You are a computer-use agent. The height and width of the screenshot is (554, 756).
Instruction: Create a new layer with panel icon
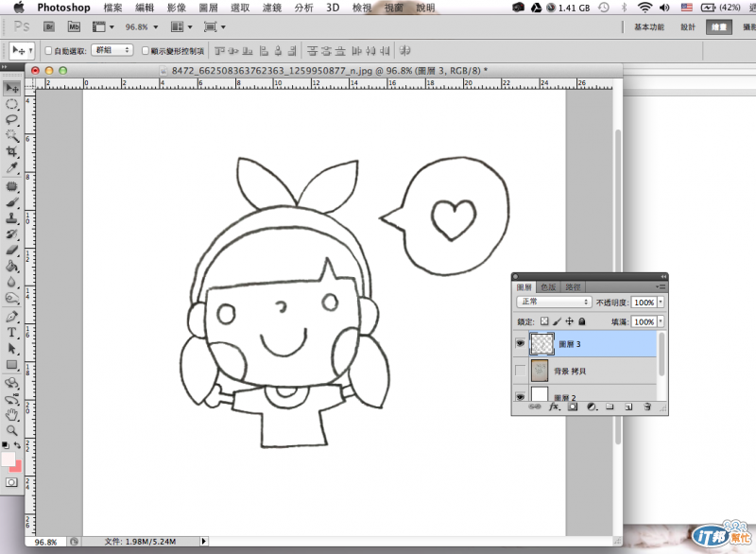point(627,407)
